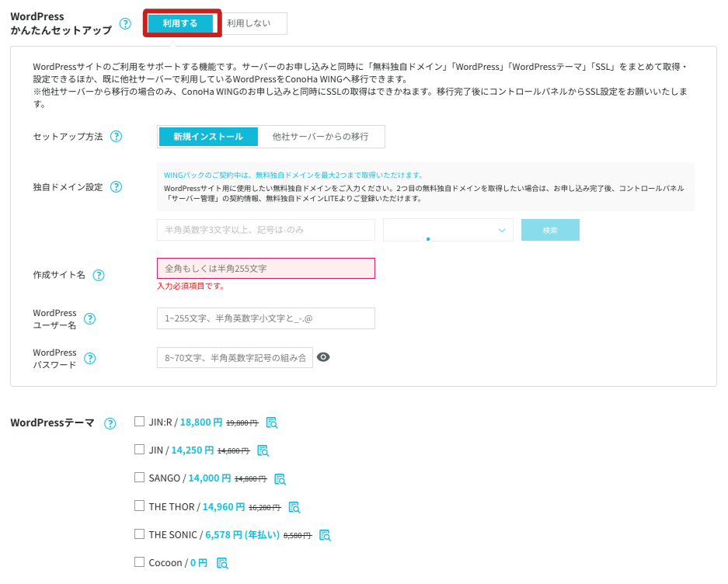Click the WINGパック free domain notice text
The width and height of the screenshot is (728, 584).
click(x=294, y=175)
